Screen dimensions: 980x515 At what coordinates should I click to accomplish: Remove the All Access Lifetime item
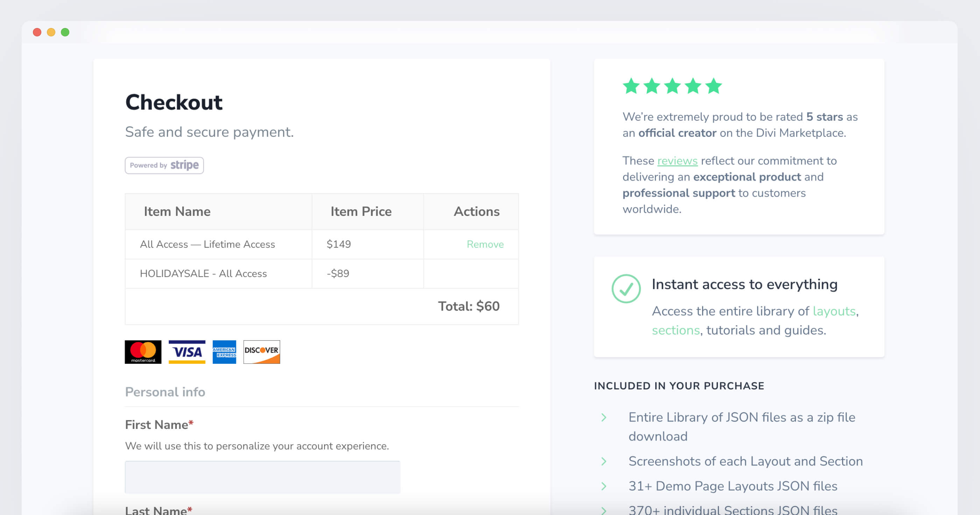pyautogui.click(x=485, y=244)
